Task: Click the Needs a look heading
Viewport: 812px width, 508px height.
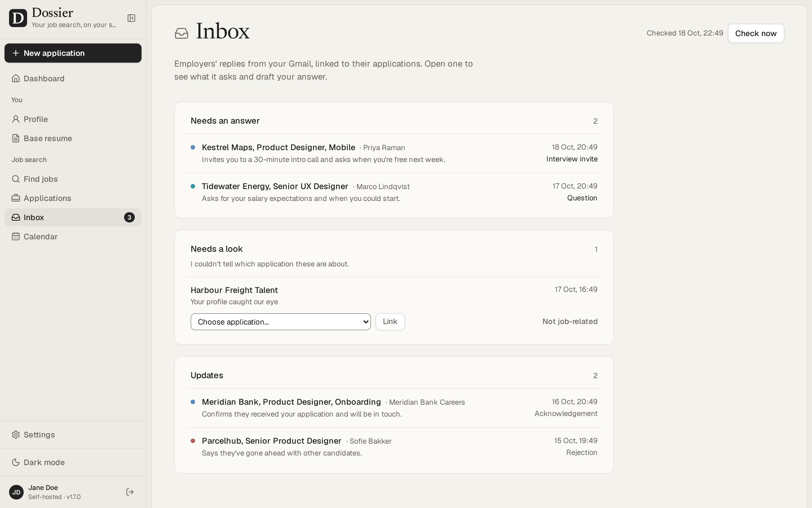Action: 217,249
